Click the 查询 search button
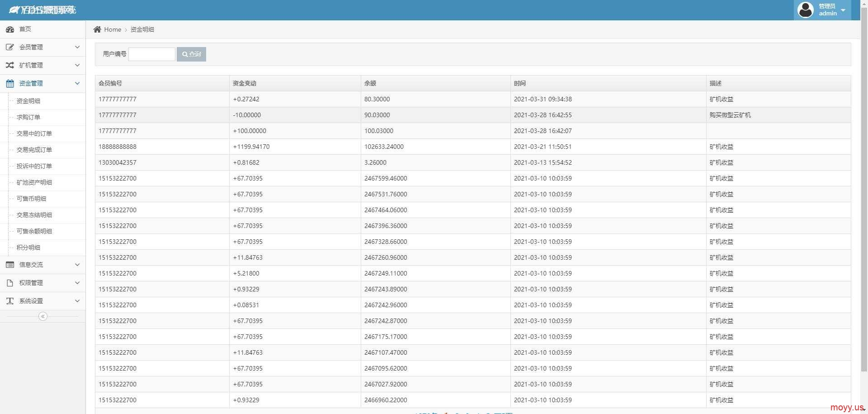 191,54
